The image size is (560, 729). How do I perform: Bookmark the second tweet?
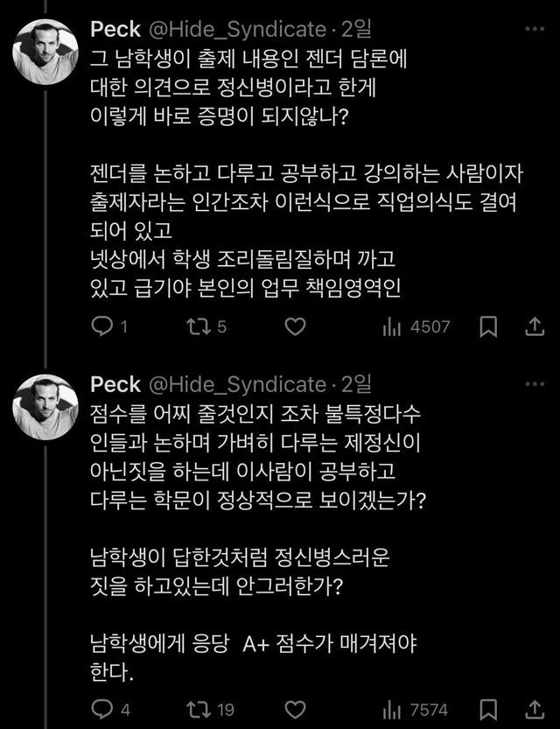click(x=491, y=709)
